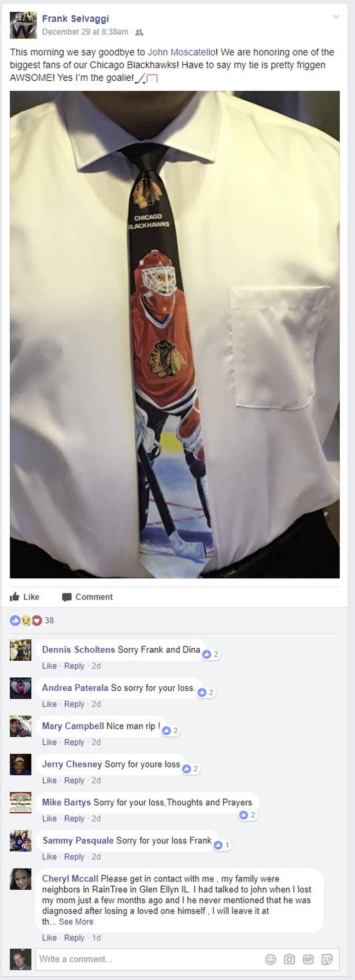The image size is (355, 980).
Task: Click the Comment button under the photo
Action: [87, 596]
